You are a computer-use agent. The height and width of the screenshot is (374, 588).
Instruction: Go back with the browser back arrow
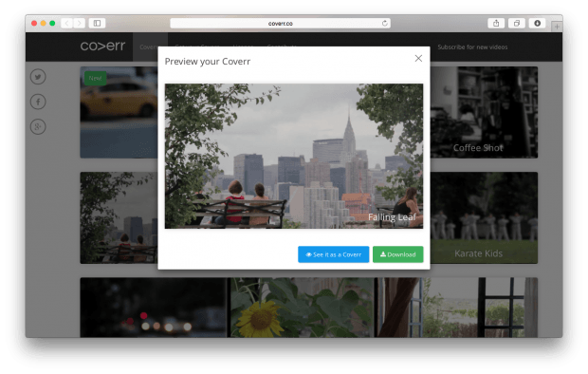click(66, 24)
